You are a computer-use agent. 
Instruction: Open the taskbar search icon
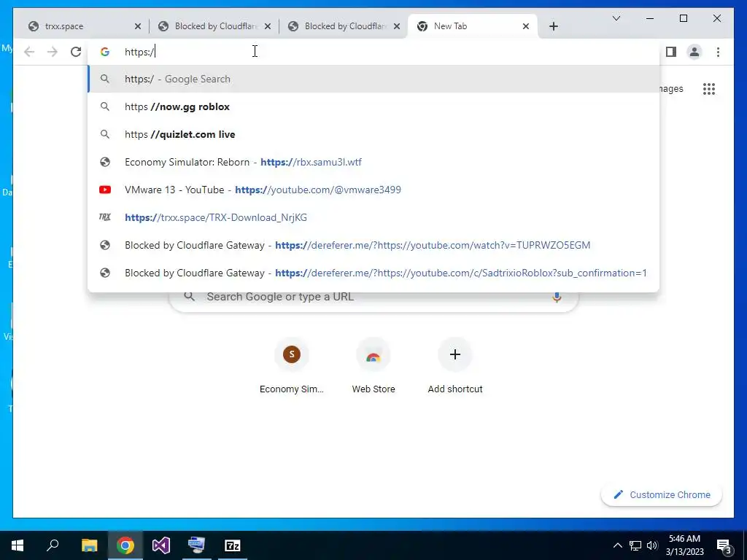53,545
